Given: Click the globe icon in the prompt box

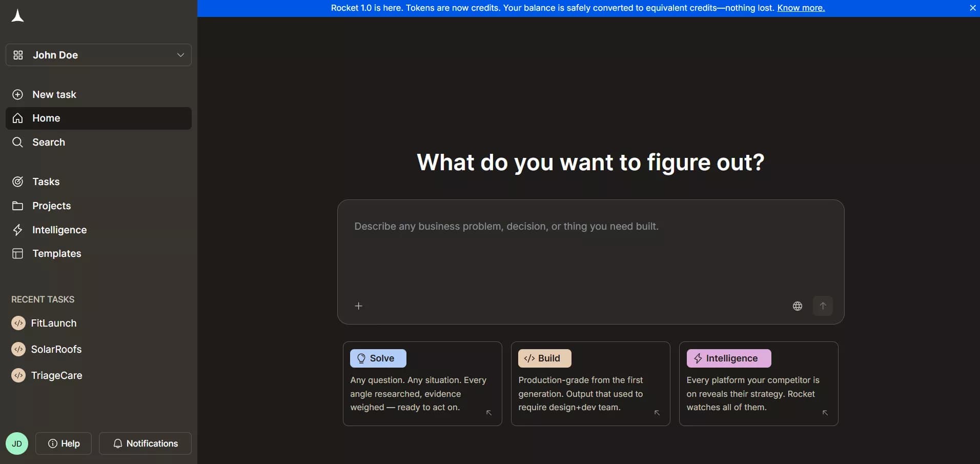Looking at the screenshot, I should pyautogui.click(x=798, y=306).
